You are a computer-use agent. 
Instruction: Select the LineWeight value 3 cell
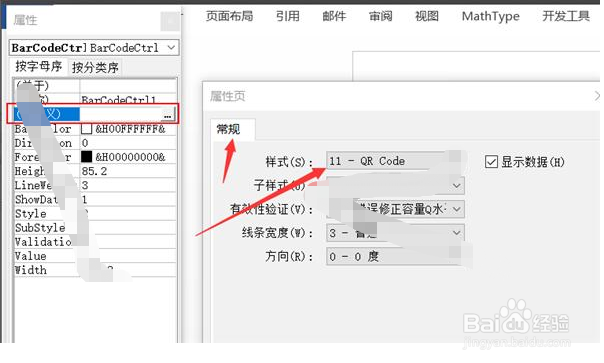click(x=128, y=185)
